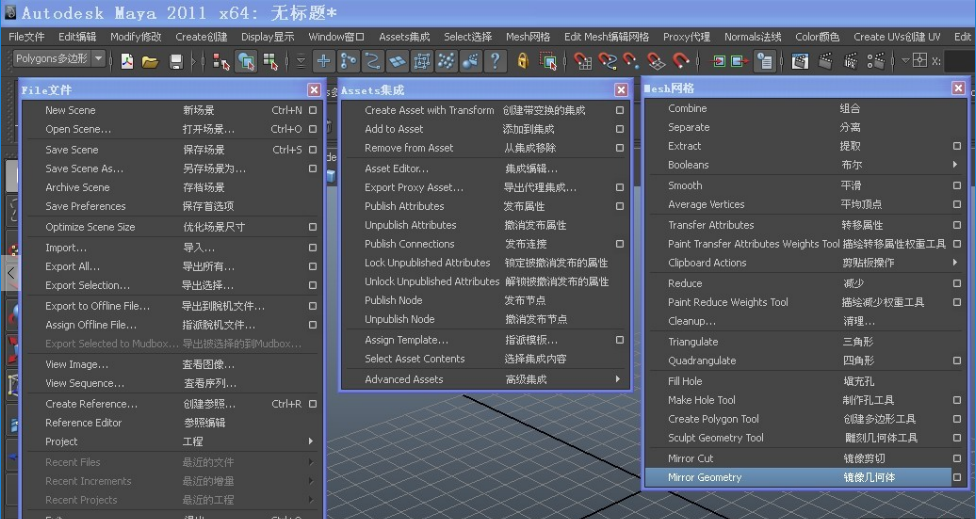This screenshot has height=519, width=976.
Task: Click the render current frame clapperboard icon
Action: click(x=825, y=61)
